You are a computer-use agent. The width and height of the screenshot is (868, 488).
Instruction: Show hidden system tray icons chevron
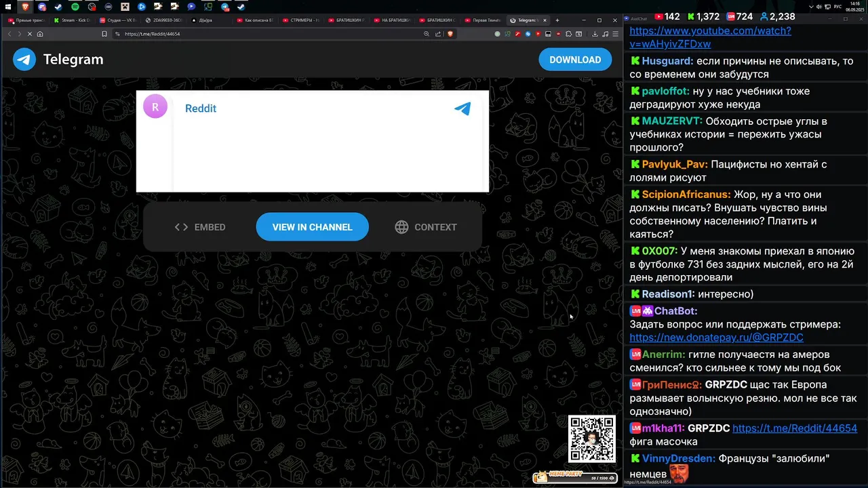pos(811,7)
